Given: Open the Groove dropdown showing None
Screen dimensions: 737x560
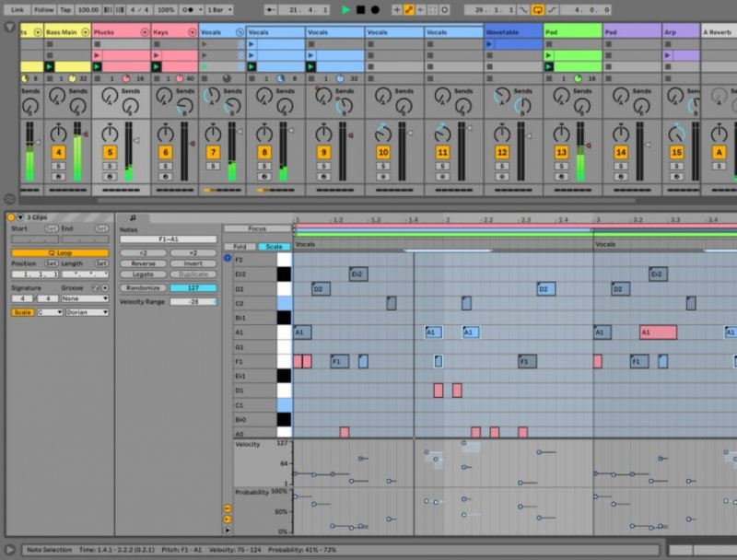Looking at the screenshot, I should [84, 297].
